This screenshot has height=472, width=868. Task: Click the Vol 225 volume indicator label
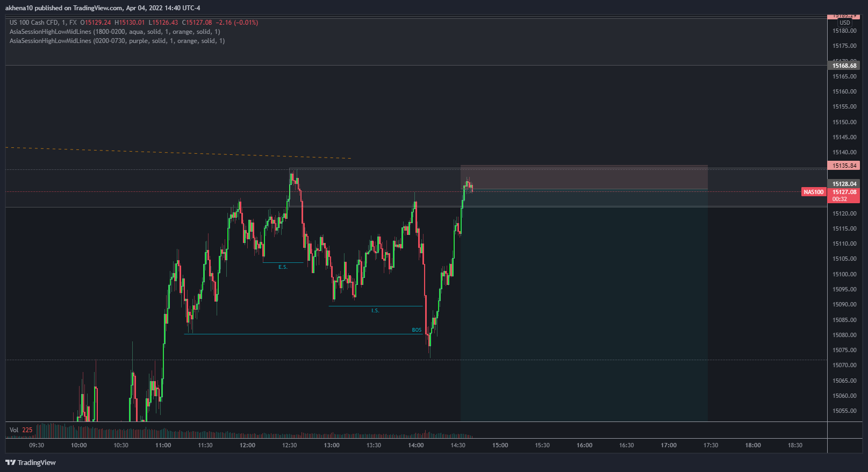[x=21, y=430]
